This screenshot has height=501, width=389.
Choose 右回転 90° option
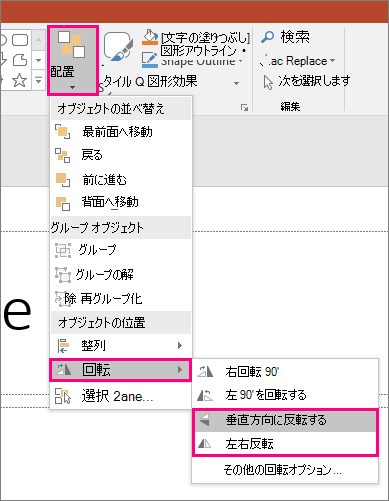[x=285, y=371]
